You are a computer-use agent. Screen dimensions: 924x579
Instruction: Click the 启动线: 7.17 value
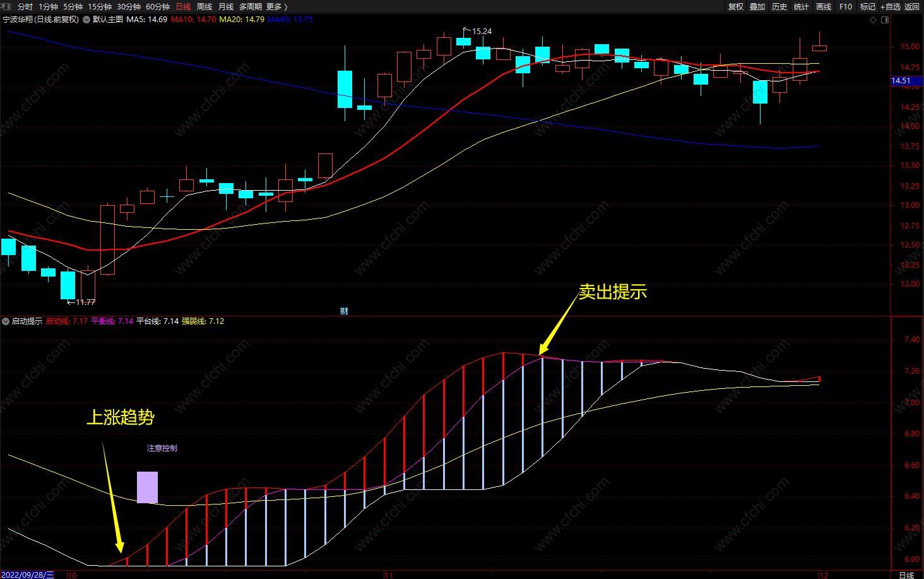67,321
